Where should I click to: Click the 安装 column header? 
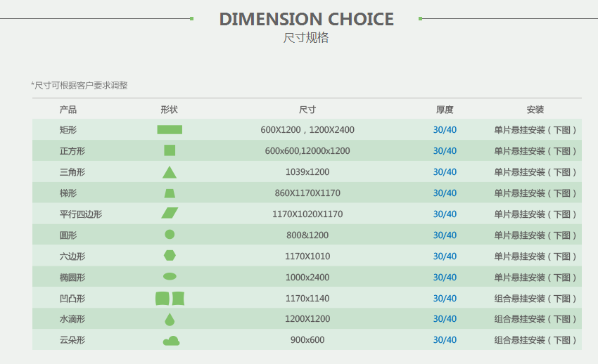pyautogui.click(x=535, y=110)
